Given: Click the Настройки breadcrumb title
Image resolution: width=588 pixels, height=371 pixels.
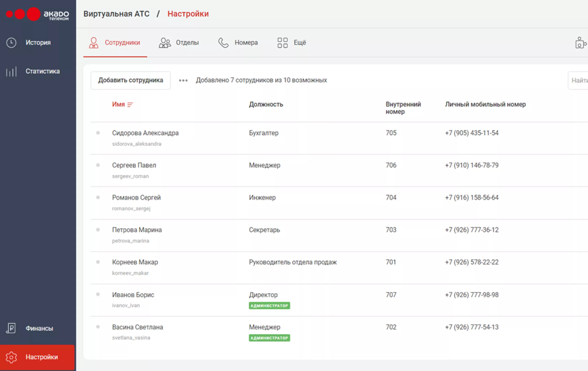Looking at the screenshot, I should 188,14.
